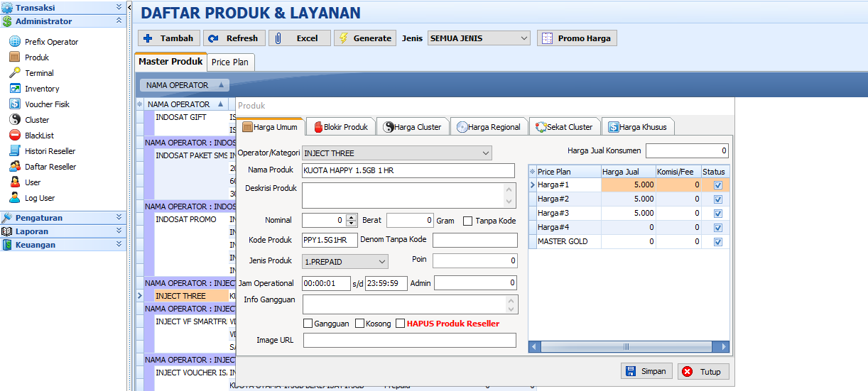Image resolution: width=868 pixels, height=391 pixels.
Task: Select the Price Plan tab
Action: pyautogui.click(x=230, y=62)
